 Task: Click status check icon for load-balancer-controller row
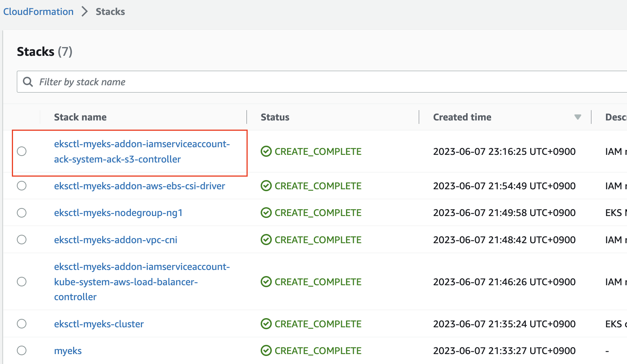point(266,282)
